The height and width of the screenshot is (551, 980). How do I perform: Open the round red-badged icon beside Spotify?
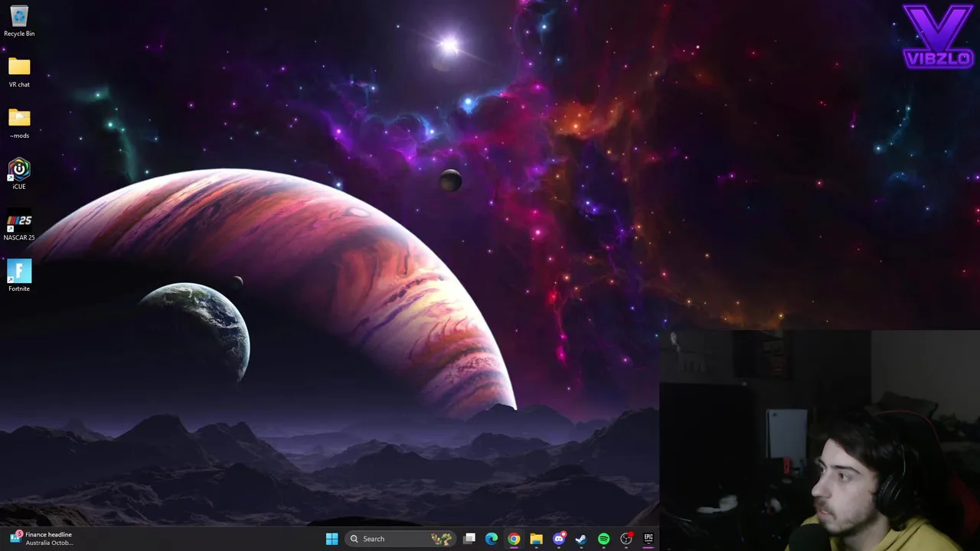pos(626,539)
